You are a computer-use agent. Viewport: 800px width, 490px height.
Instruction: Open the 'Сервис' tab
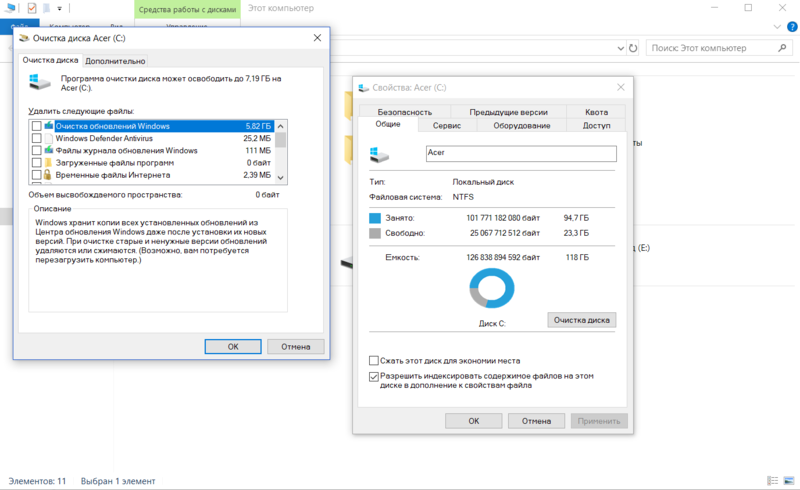(x=447, y=126)
